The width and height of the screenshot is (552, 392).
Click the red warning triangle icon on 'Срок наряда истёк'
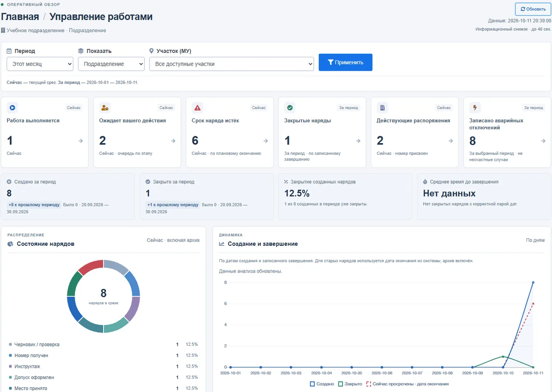click(x=198, y=107)
